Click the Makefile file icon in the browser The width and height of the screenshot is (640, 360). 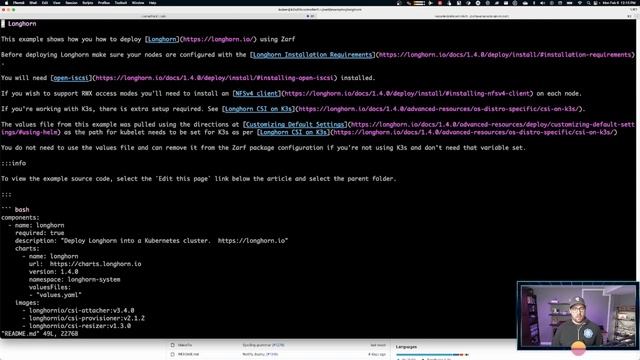pos(172,345)
